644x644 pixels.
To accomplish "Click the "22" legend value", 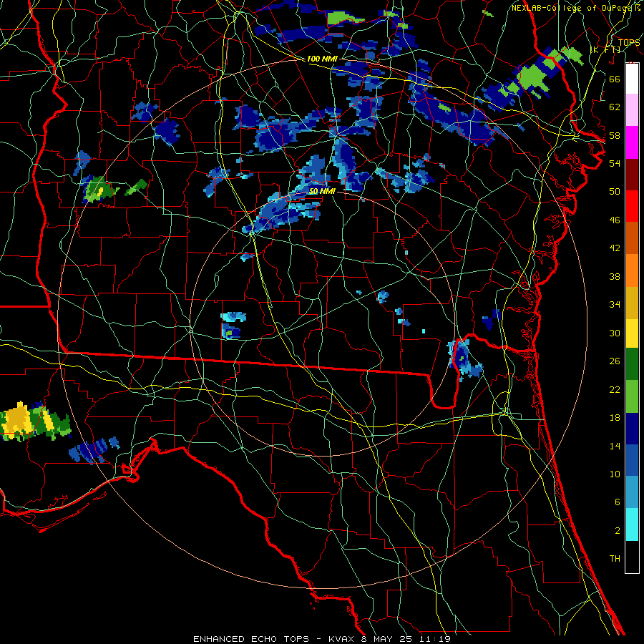I will (x=615, y=389).
